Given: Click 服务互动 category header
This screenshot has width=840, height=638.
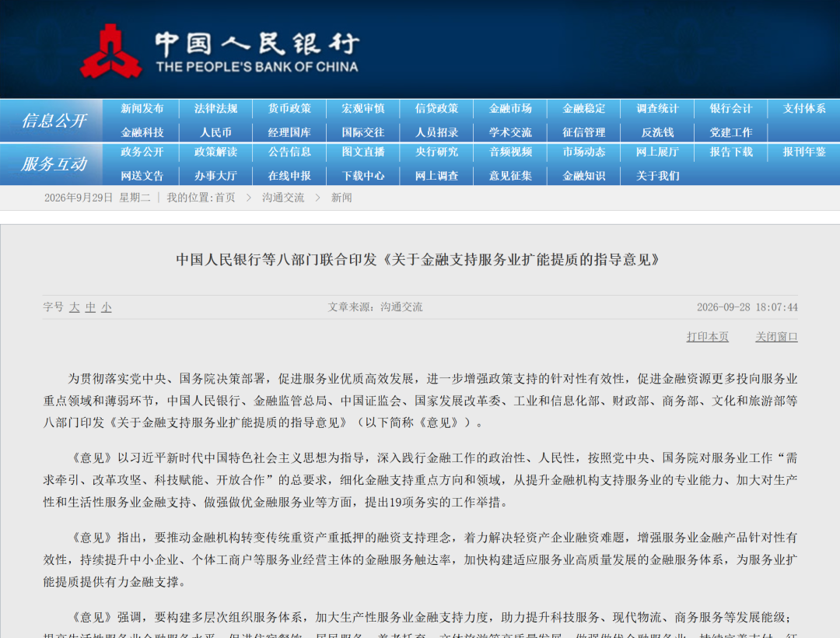Looking at the screenshot, I should (x=54, y=164).
